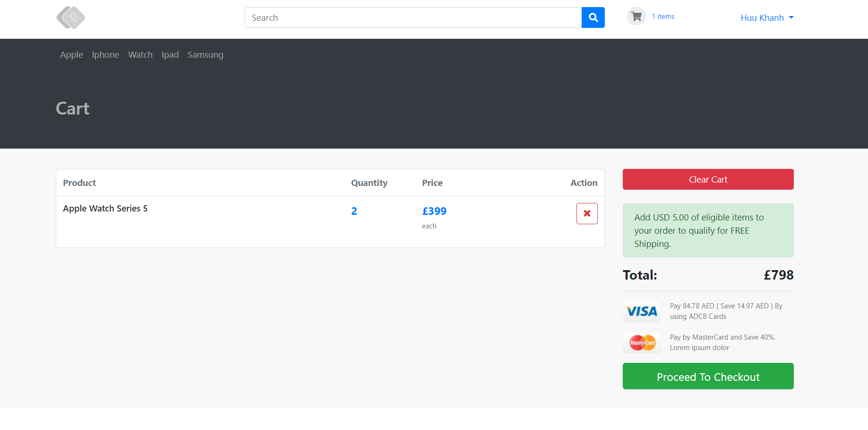Open the Apple category menu

pos(71,55)
